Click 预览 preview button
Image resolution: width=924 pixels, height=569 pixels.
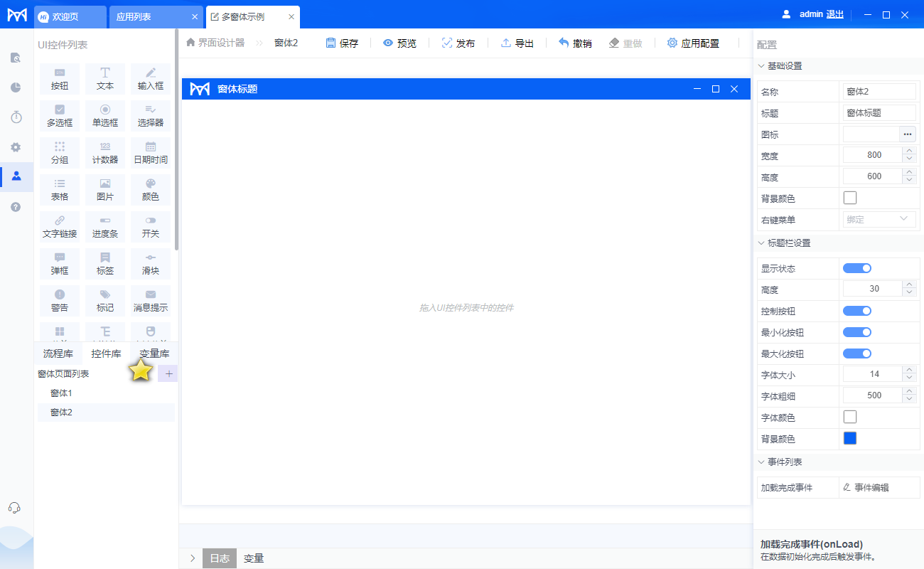[x=399, y=43]
